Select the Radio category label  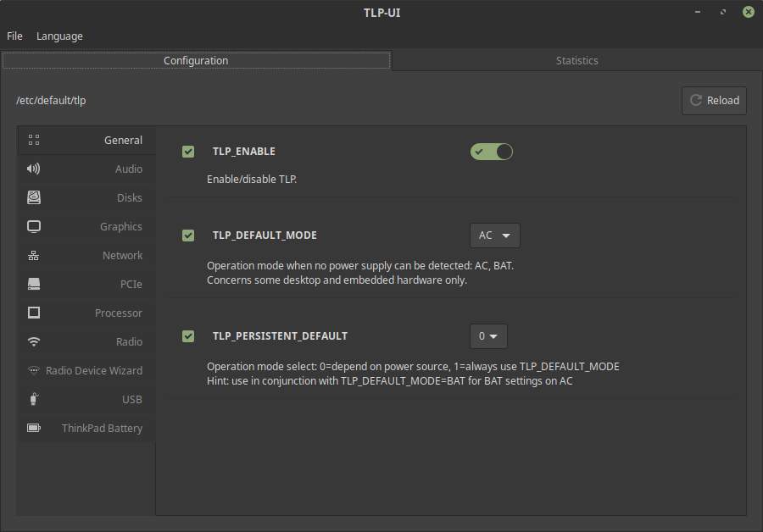(129, 342)
